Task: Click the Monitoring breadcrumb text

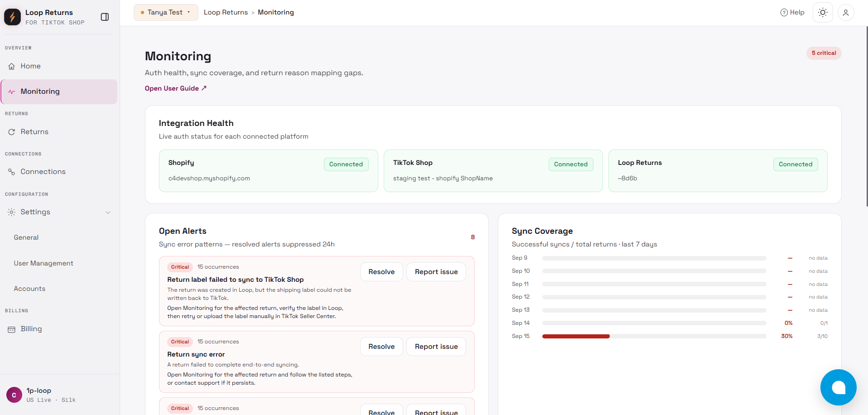Action: tap(276, 12)
